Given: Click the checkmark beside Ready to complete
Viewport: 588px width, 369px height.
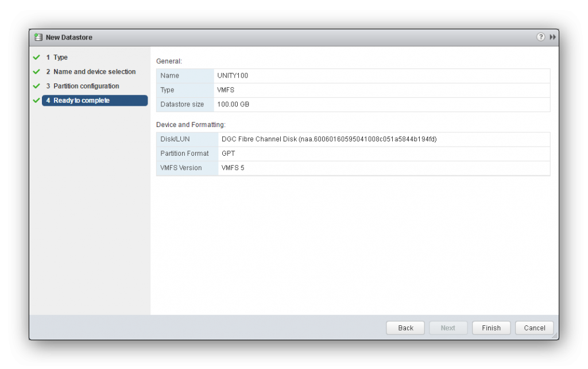Looking at the screenshot, I should tap(36, 100).
